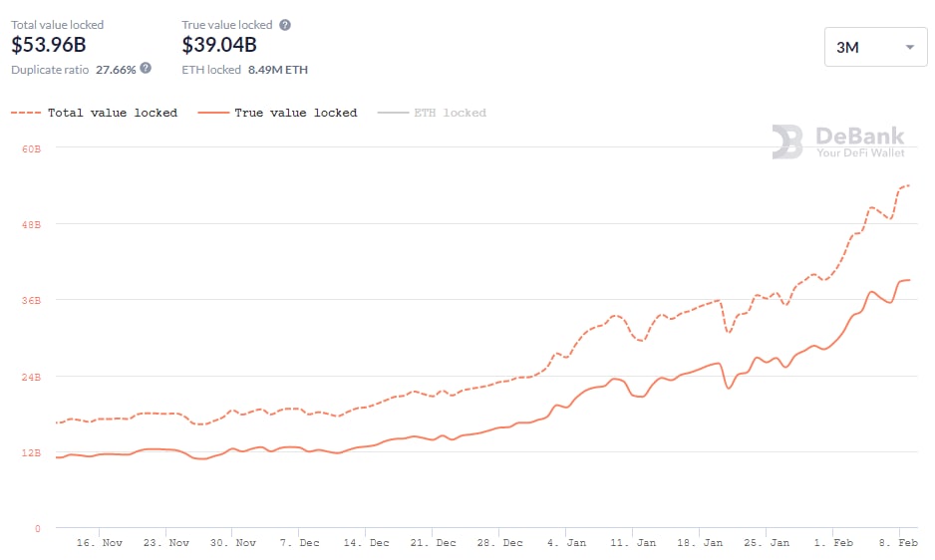The height and width of the screenshot is (560, 935).
Task: Click the 60B y-axis label
Action: (30, 148)
